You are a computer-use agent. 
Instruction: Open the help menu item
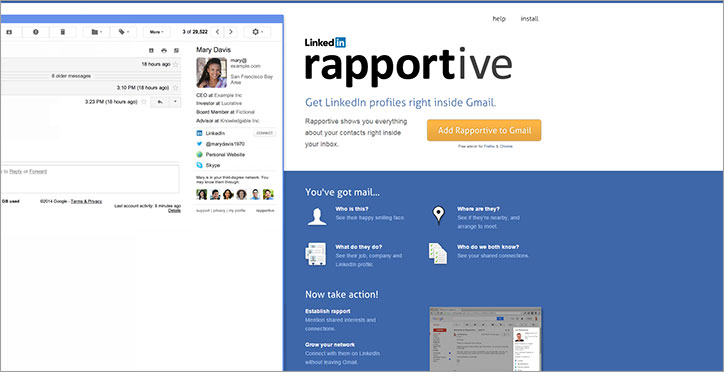pos(499,19)
